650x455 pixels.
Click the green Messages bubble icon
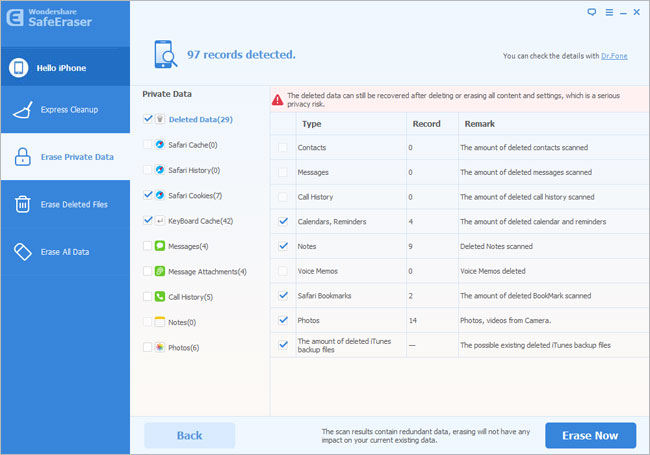pyautogui.click(x=160, y=246)
